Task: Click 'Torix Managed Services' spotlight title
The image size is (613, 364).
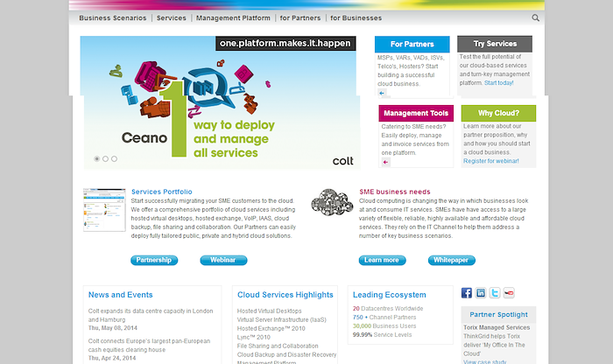Action: click(x=497, y=327)
